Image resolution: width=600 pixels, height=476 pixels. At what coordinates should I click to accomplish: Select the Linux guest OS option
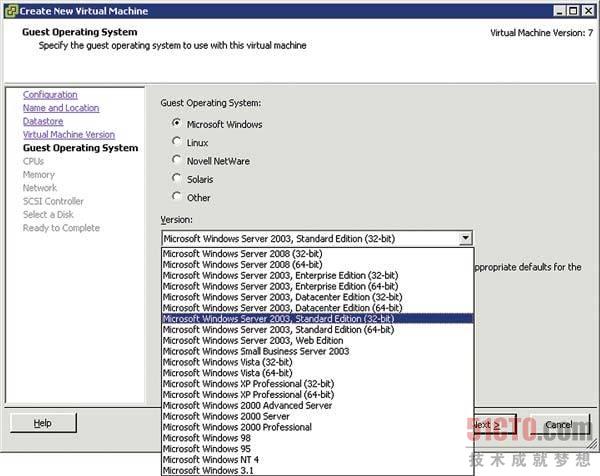pos(176,142)
